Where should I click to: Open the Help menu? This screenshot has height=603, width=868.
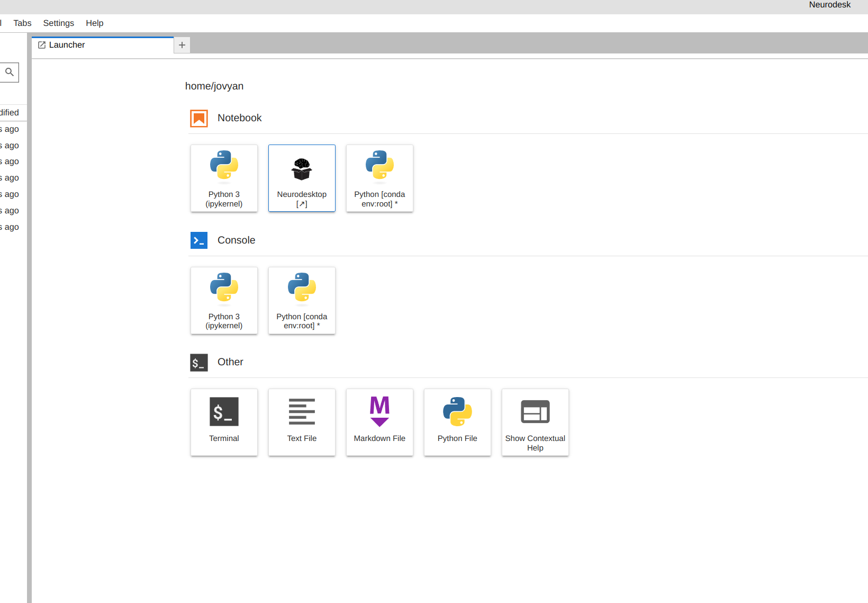click(x=95, y=23)
